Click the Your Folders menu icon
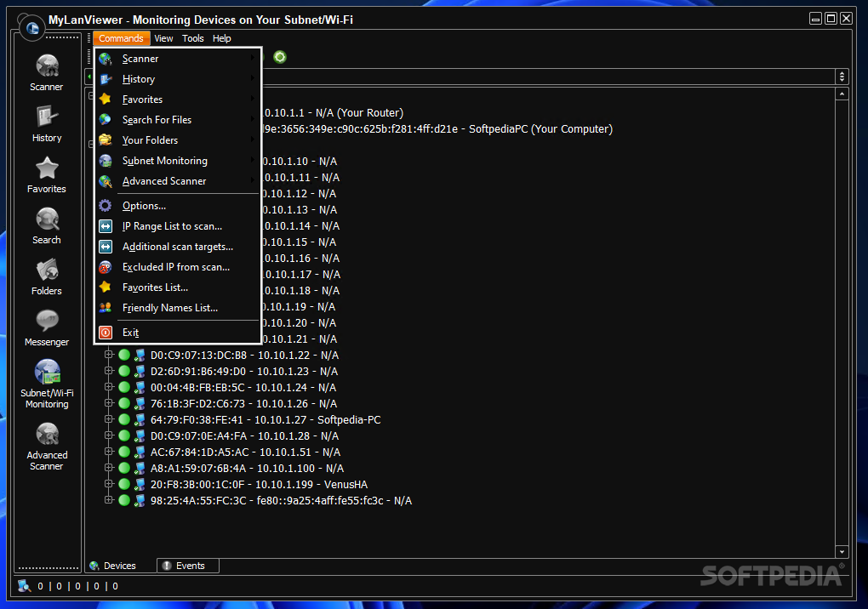 [x=106, y=140]
